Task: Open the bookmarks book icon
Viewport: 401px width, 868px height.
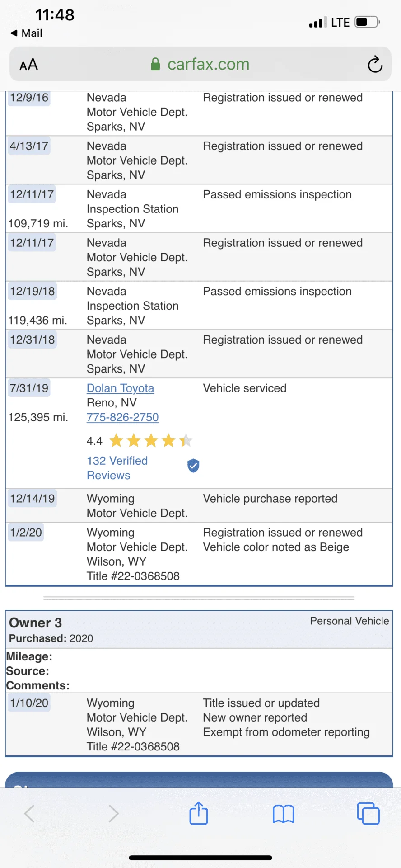Action: coord(284,814)
